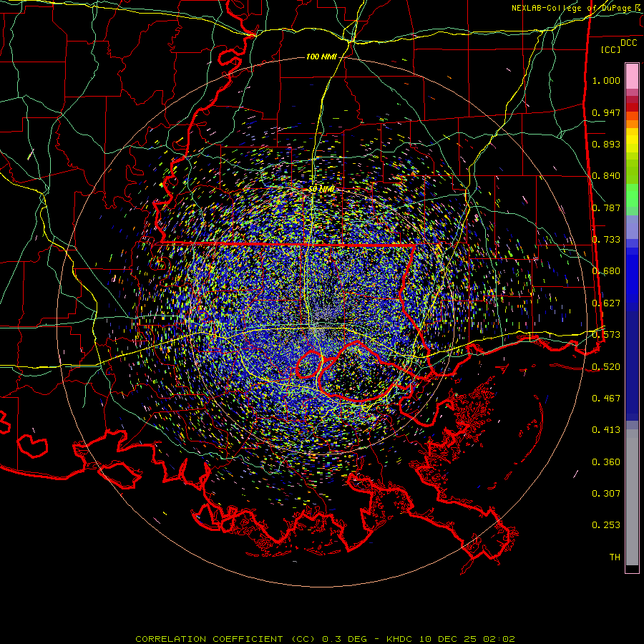This screenshot has height=644, width=644.
Task: Click the 50 NMI range ring label
Action: pyautogui.click(x=321, y=189)
